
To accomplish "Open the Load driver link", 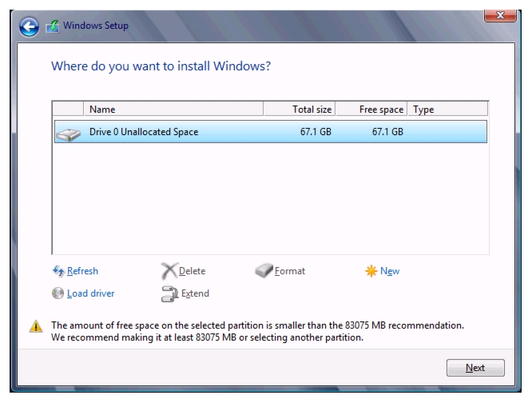I will (90, 293).
